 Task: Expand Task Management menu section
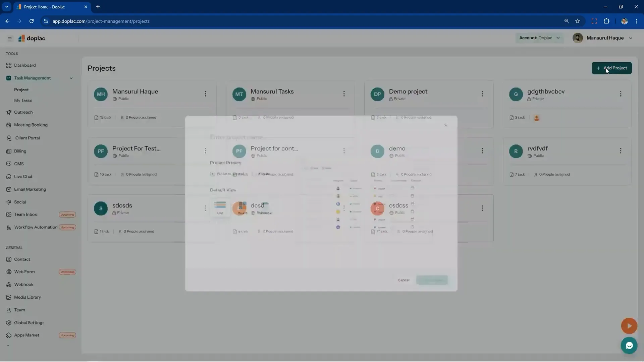(70, 78)
